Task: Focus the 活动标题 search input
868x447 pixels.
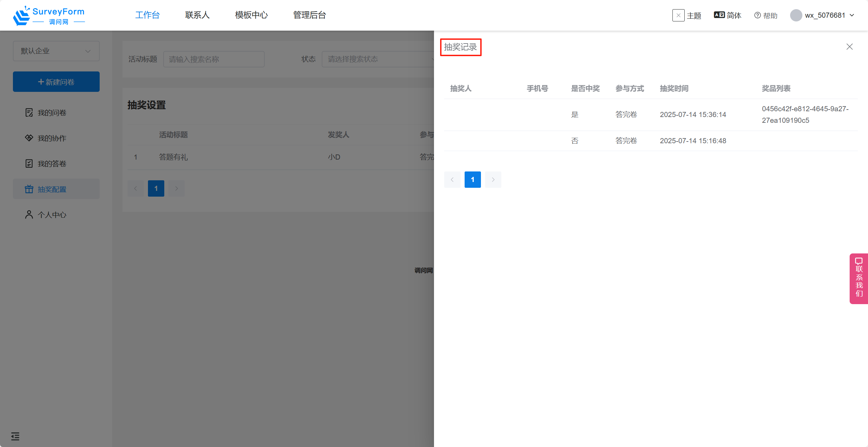Action: pyautogui.click(x=214, y=59)
